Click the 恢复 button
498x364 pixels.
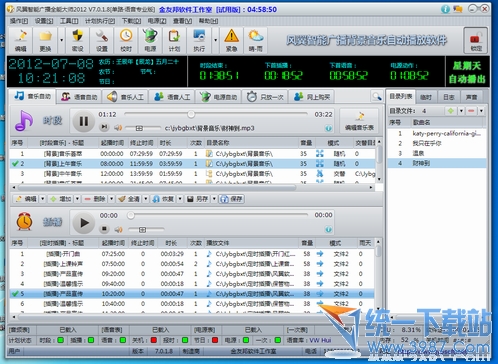[x=163, y=199]
